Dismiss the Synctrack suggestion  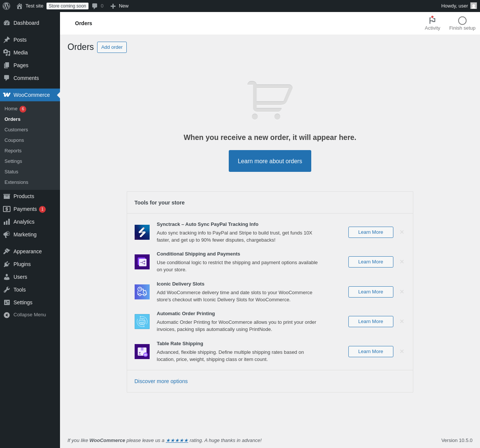tap(402, 232)
